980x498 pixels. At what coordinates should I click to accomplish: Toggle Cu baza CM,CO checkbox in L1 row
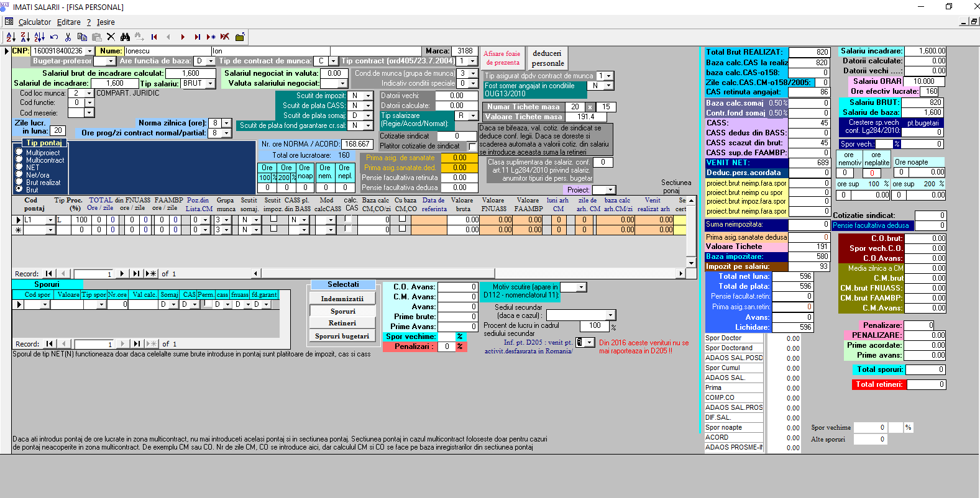tap(402, 219)
